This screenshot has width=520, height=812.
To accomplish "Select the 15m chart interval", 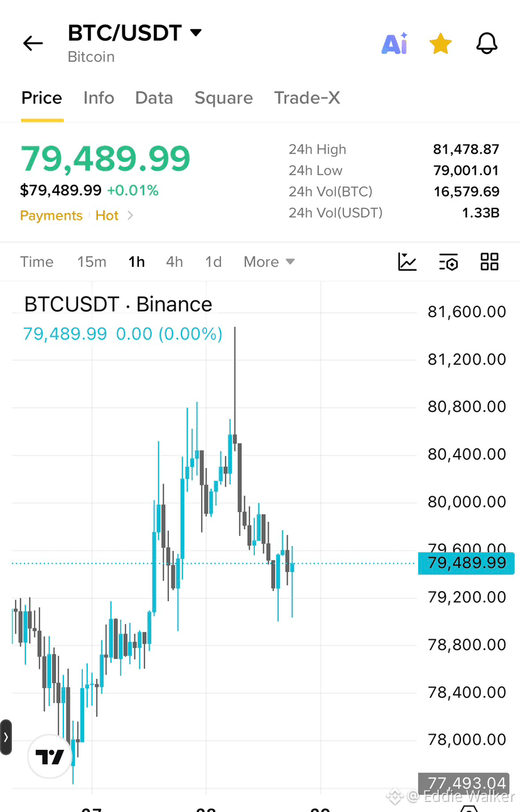I will point(92,262).
